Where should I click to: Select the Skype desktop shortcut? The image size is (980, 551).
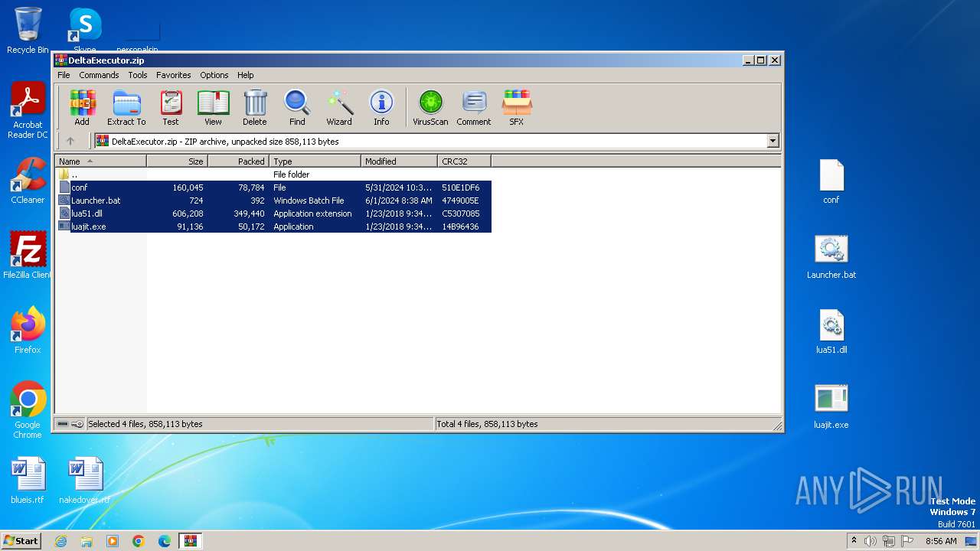pyautogui.click(x=84, y=31)
